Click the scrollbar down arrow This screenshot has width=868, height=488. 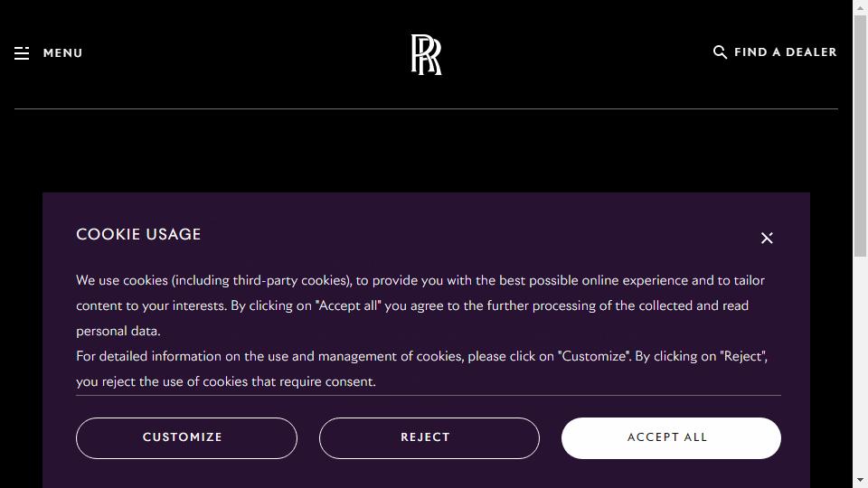(x=860, y=480)
